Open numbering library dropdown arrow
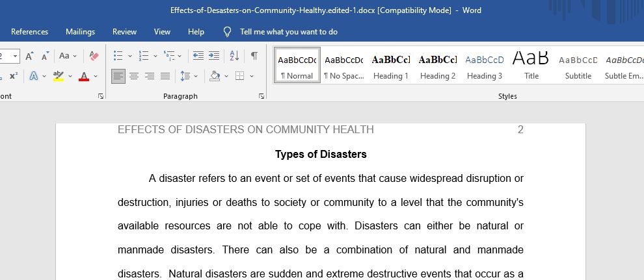Viewport: 644px width, 280px height. (x=155, y=56)
